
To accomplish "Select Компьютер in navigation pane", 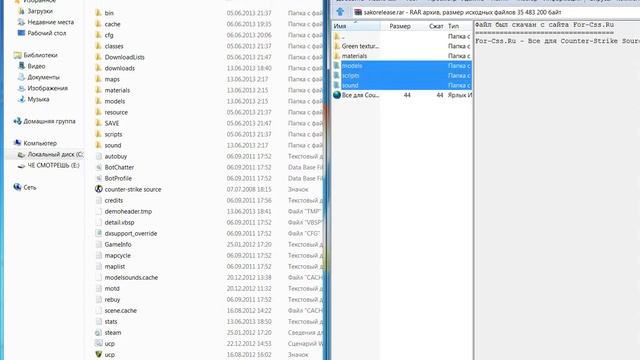I will click(x=40, y=143).
